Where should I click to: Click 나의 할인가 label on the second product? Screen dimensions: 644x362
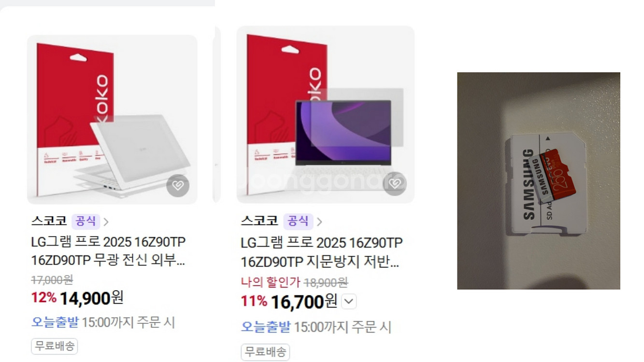[271, 282]
